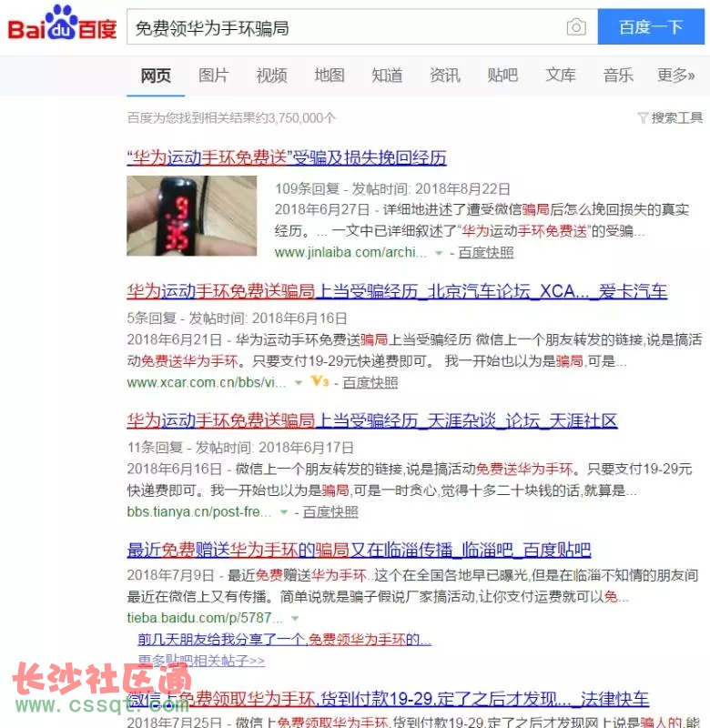Screen dimensions: 710x728
Task: Open www.jinlaiba.com URL link
Action: [x=350, y=253]
